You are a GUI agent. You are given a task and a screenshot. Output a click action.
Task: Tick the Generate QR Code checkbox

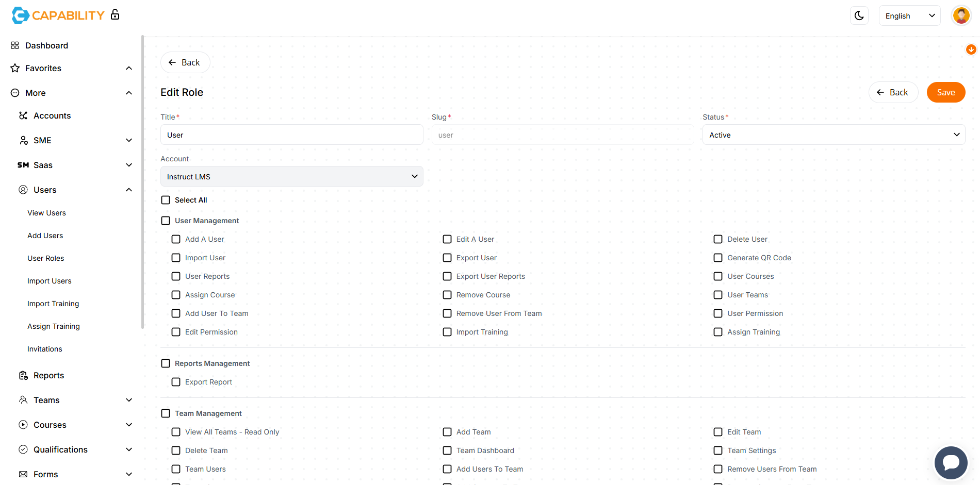(718, 258)
